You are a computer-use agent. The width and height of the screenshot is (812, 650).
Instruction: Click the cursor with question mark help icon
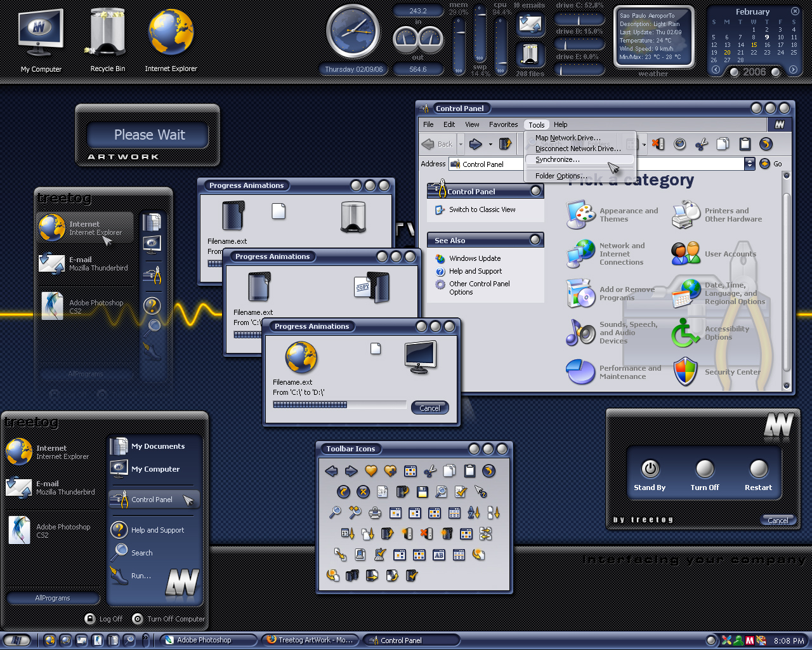coord(481,491)
